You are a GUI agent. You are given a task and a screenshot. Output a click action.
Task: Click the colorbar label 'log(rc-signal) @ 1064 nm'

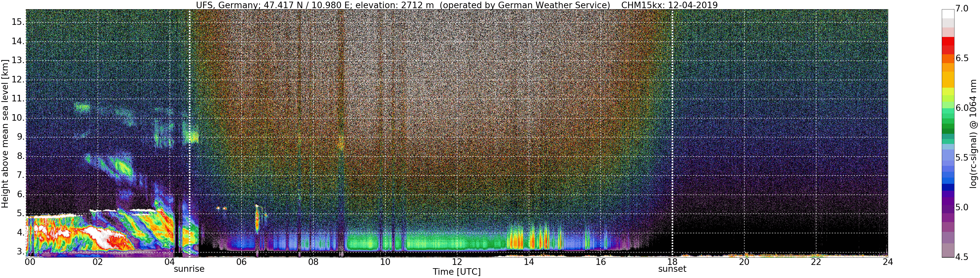click(973, 133)
